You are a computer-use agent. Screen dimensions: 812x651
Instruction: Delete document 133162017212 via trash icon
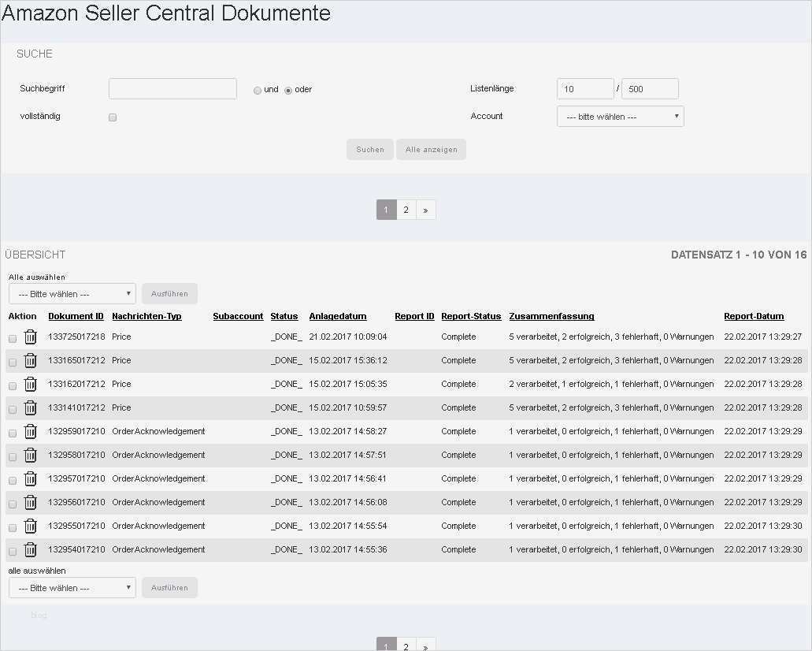coord(31,384)
